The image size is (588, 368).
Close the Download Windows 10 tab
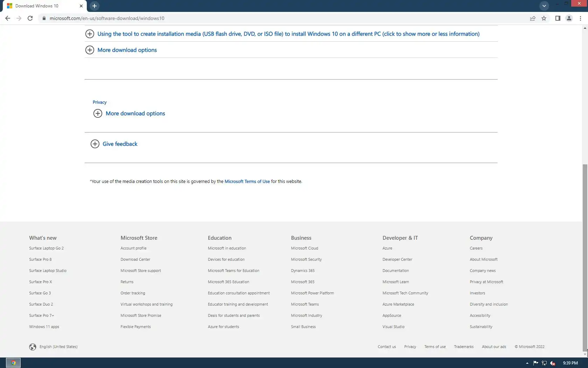(x=81, y=6)
